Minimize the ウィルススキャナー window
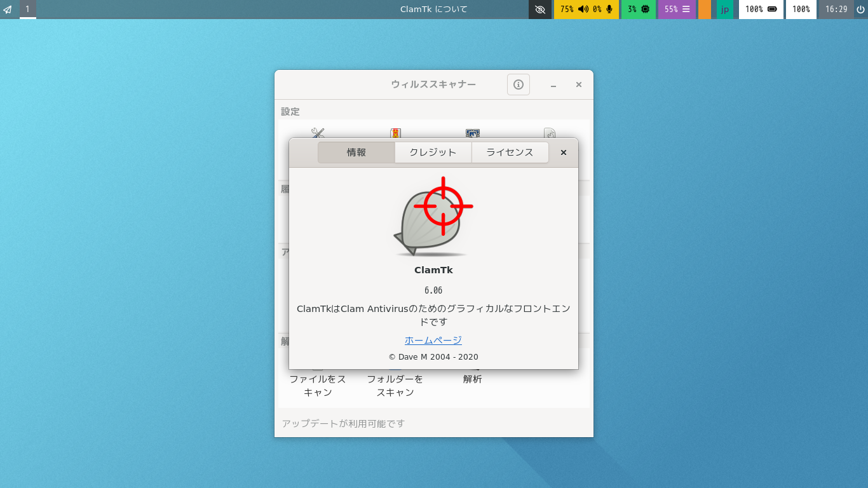This screenshot has height=488, width=868. click(553, 85)
